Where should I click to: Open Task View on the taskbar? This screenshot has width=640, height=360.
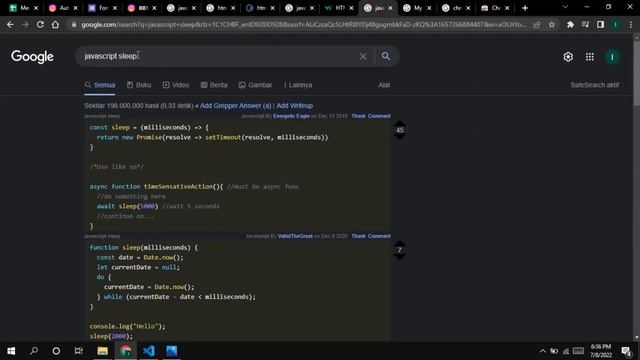coord(79,351)
